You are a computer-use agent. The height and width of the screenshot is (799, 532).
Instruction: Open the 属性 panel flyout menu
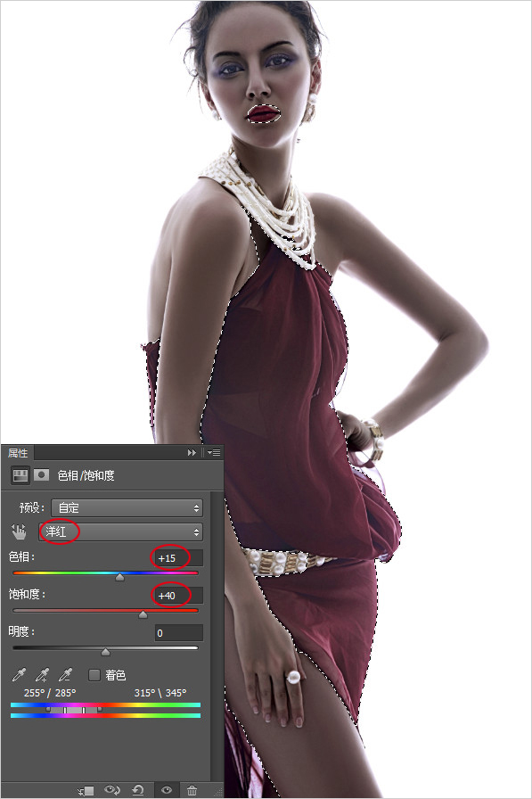[215, 452]
